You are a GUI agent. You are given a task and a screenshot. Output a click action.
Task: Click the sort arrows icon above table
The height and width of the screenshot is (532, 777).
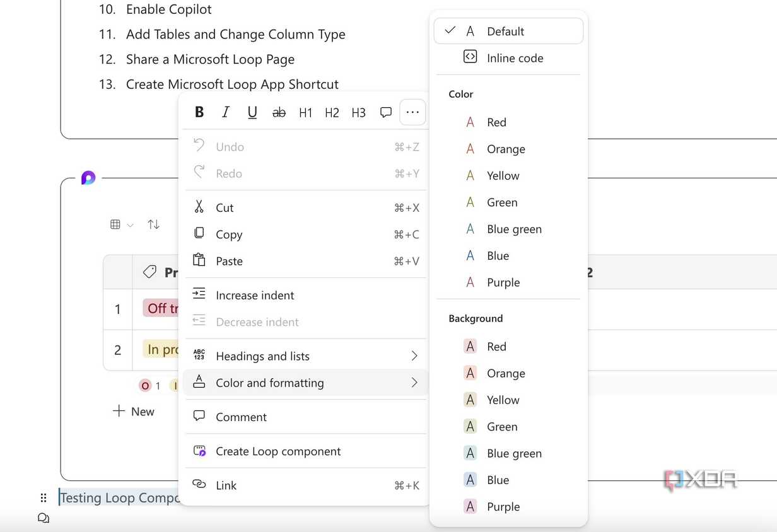coord(153,224)
